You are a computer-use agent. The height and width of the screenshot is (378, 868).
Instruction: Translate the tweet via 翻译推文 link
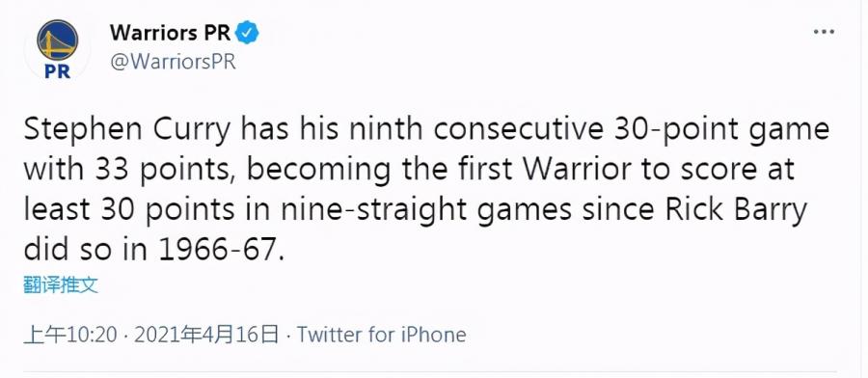[x=61, y=285]
